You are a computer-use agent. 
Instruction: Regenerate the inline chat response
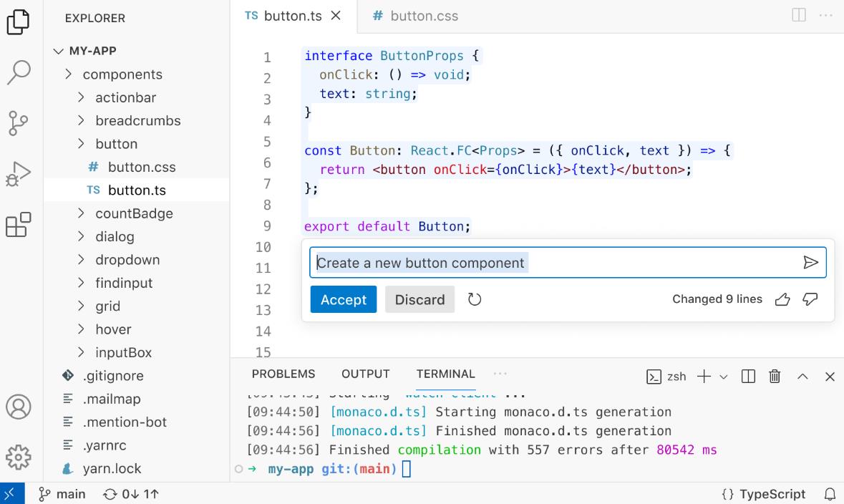[x=474, y=299]
